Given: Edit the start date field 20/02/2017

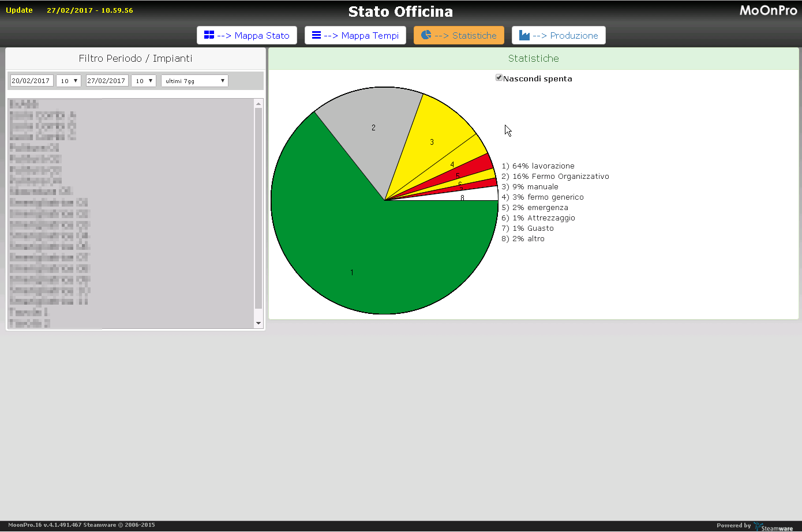Looking at the screenshot, I should [x=32, y=81].
